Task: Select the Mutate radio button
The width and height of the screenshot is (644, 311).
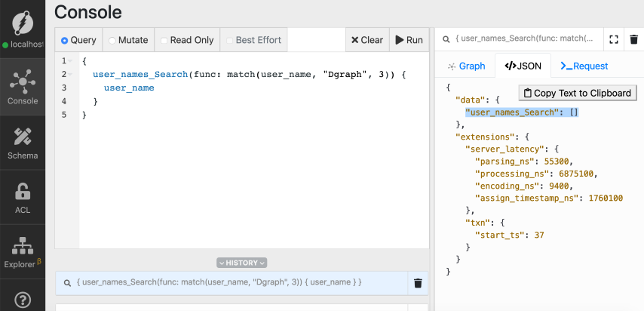Action: point(113,40)
